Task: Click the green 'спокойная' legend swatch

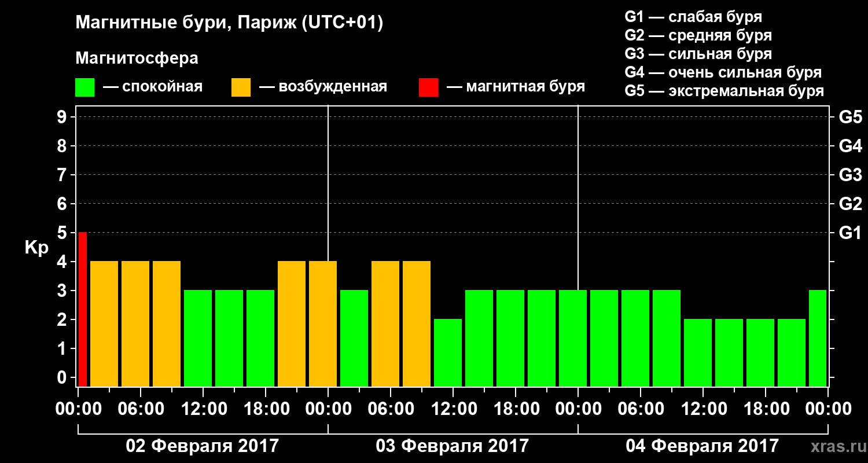Action: click(x=84, y=87)
